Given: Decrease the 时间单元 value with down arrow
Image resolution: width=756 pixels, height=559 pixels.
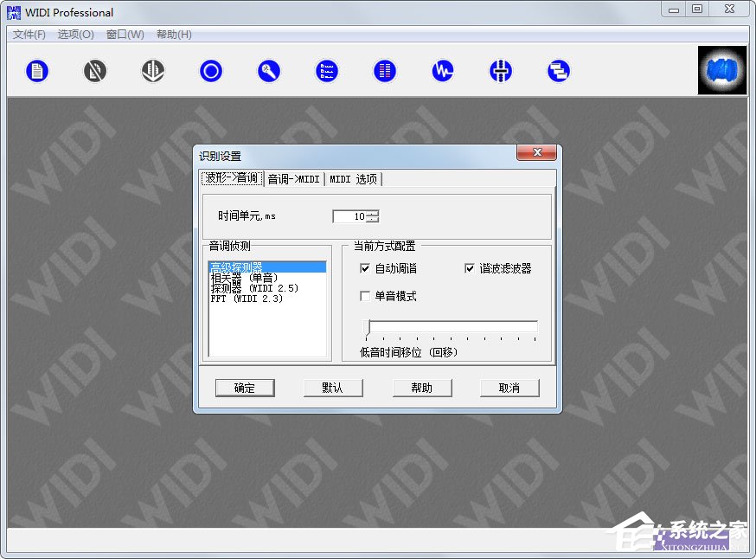Looking at the screenshot, I should (373, 220).
